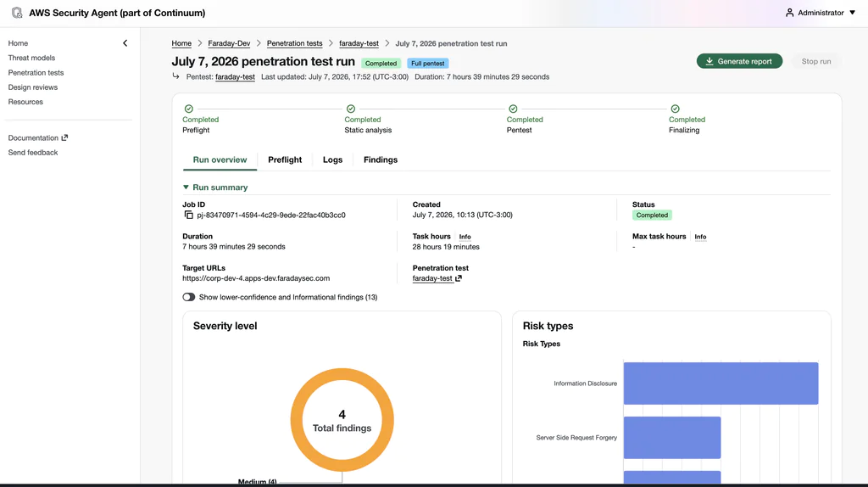Click the Pentest step completed checkmark icon

click(x=513, y=109)
